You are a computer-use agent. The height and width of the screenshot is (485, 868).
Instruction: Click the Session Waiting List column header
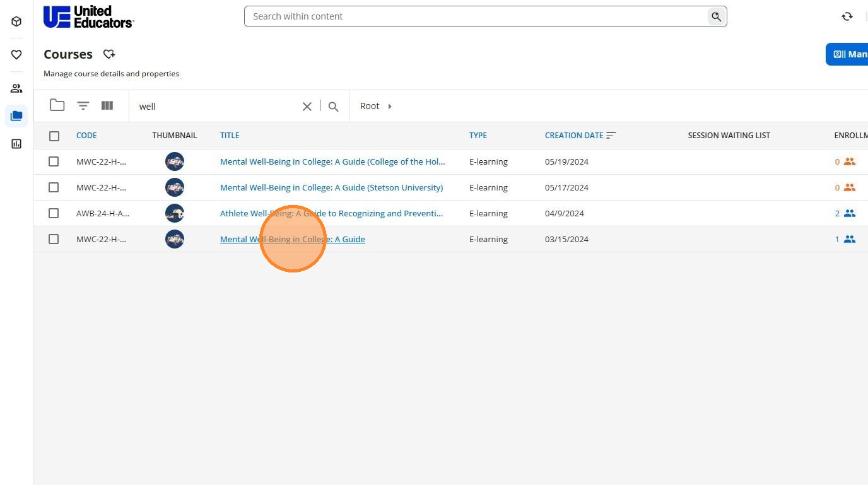[729, 135]
